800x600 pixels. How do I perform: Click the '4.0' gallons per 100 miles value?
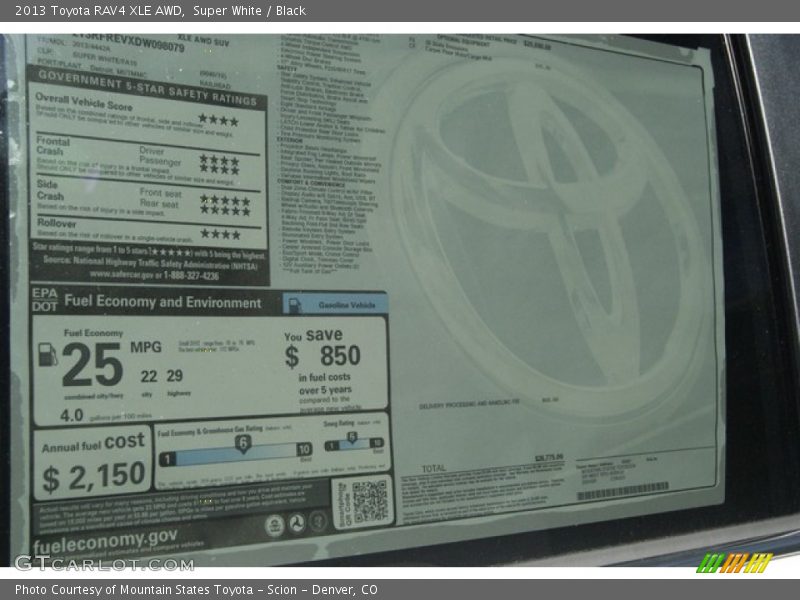(x=71, y=415)
